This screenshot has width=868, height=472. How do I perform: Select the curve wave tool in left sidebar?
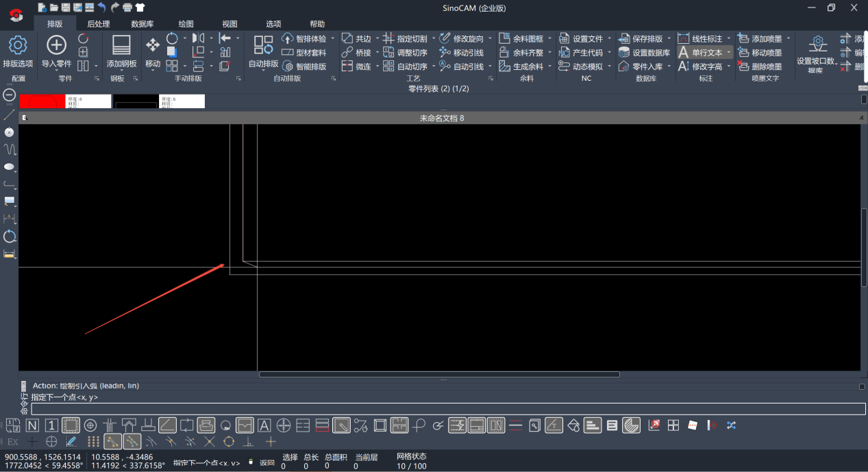point(10,149)
